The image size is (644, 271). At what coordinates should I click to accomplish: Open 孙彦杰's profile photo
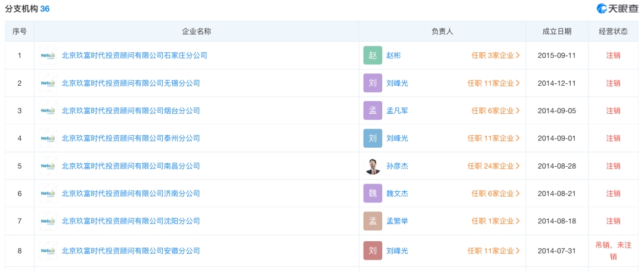coord(373,166)
